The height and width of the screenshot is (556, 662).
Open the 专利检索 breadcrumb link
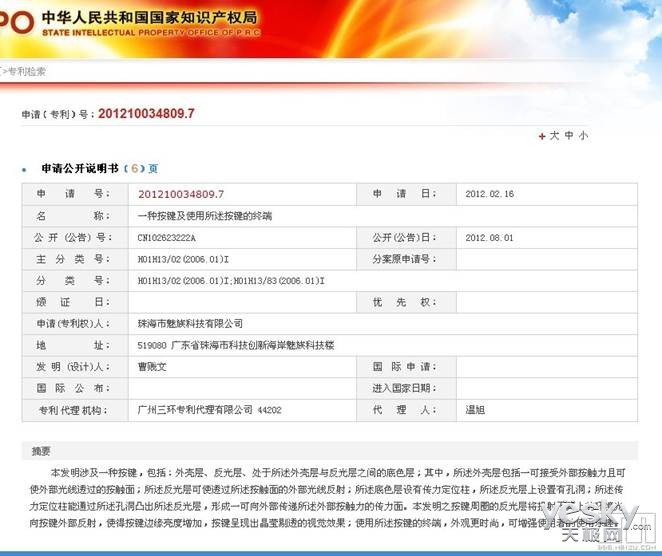27,71
